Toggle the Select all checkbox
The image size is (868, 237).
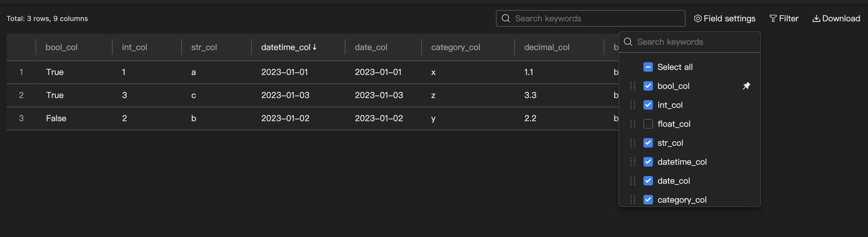[x=648, y=67]
